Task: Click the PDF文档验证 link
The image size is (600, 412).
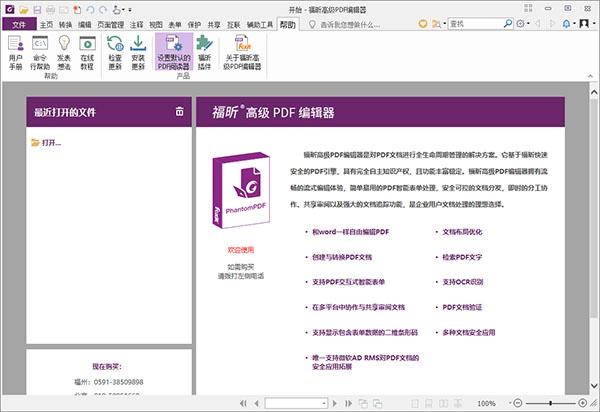Action: click(462, 307)
